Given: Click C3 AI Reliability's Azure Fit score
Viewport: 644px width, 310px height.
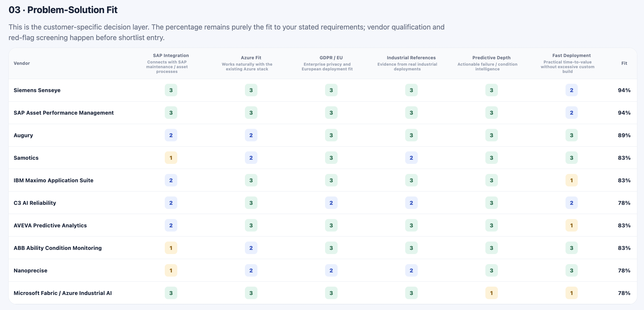Looking at the screenshot, I should pos(251,203).
